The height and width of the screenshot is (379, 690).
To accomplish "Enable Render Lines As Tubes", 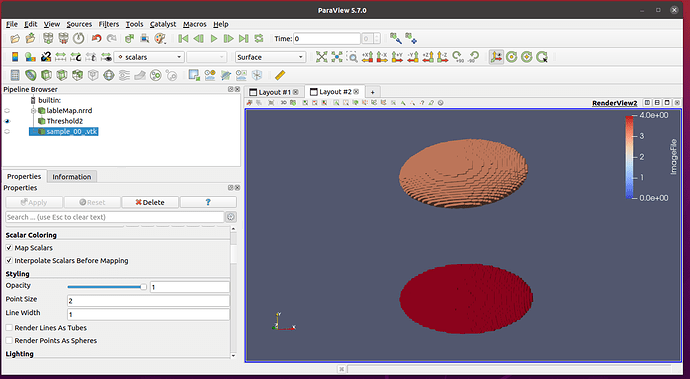I will [x=9, y=328].
